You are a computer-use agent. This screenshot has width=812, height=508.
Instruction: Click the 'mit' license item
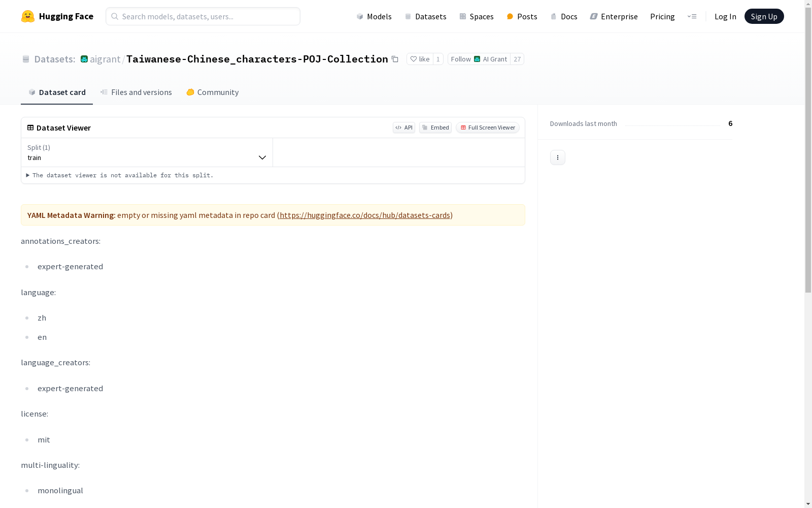[x=44, y=439]
